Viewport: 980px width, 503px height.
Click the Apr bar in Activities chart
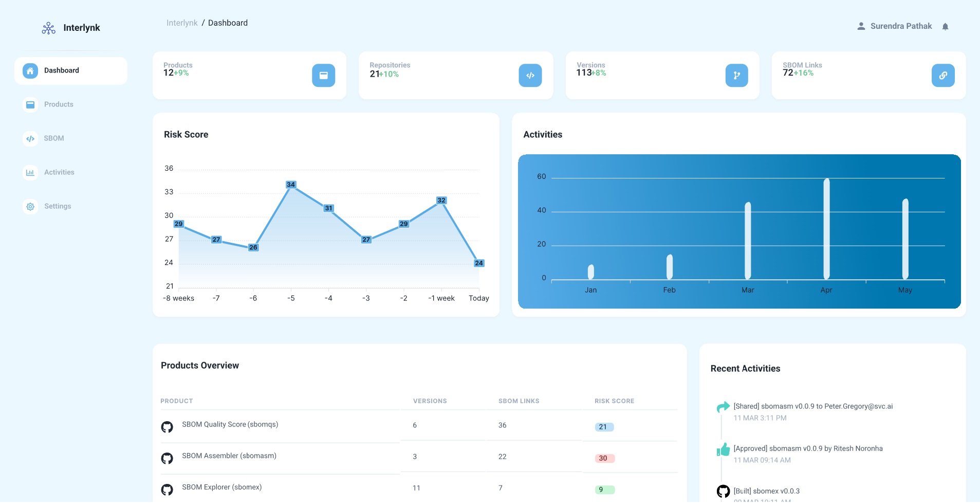(x=826, y=229)
